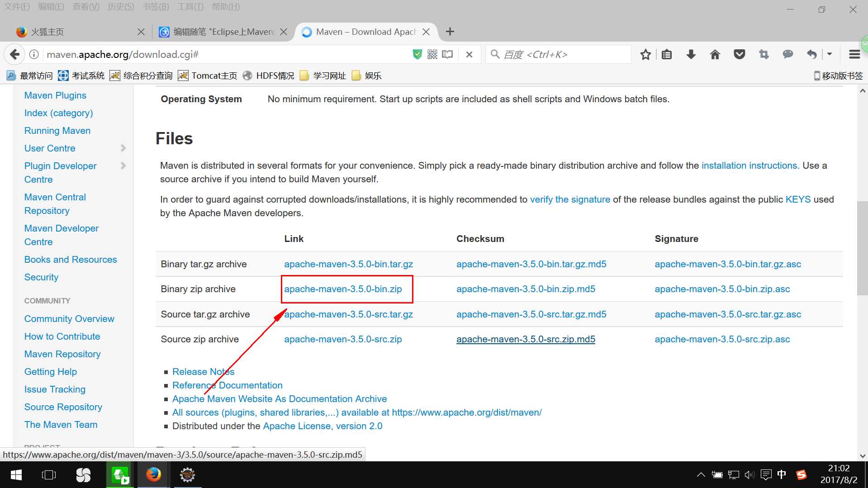Open 编辑(E) menu

tap(51, 7)
